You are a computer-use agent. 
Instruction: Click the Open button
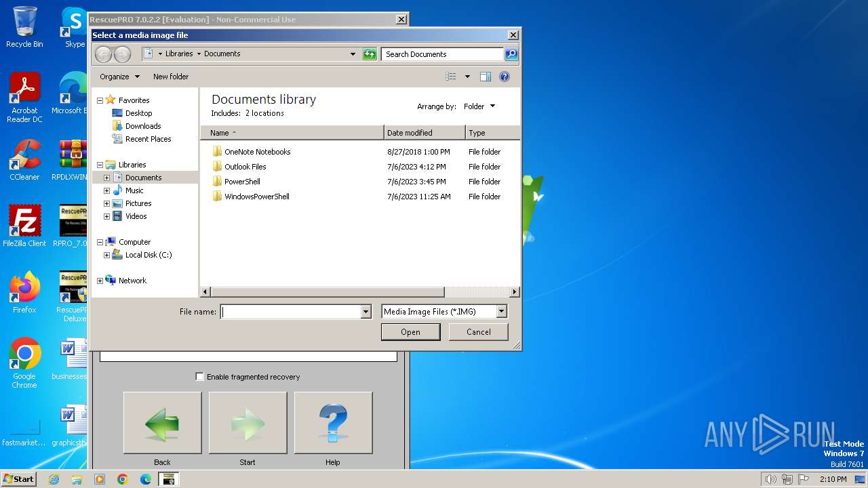coord(410,332)
